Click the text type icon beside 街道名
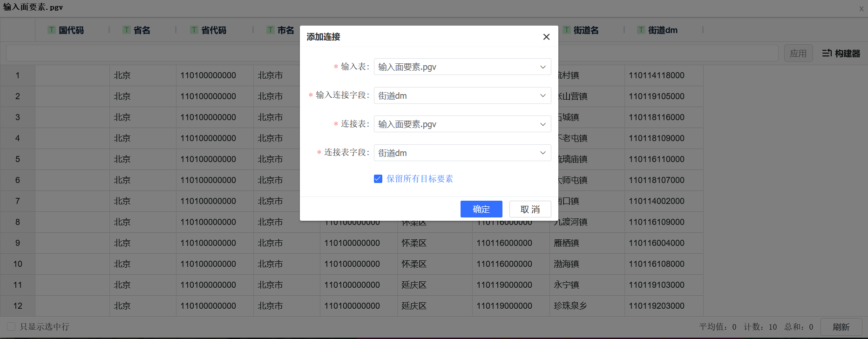The image size is (868, 339). click(566, 30)
